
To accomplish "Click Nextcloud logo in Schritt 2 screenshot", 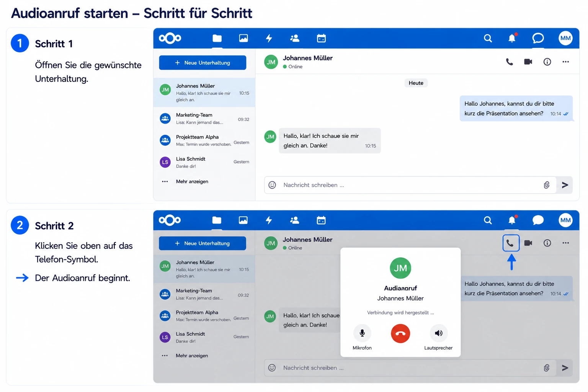I will click(x=170, y=220).
